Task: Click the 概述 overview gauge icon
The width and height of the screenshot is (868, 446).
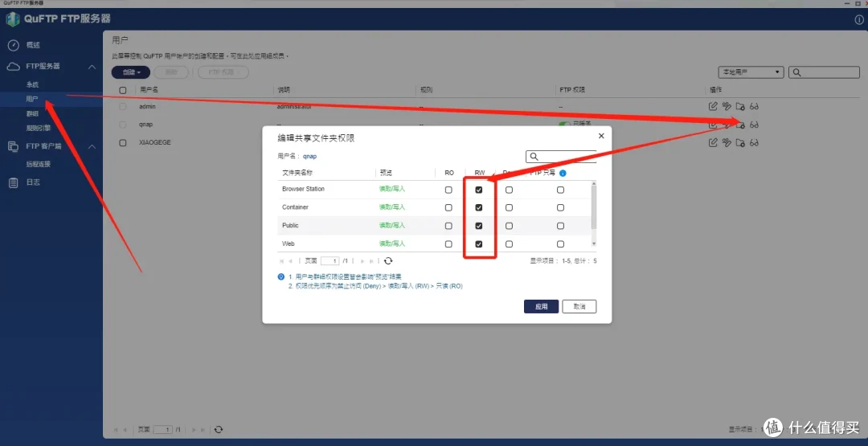Action: click(14, 45)
